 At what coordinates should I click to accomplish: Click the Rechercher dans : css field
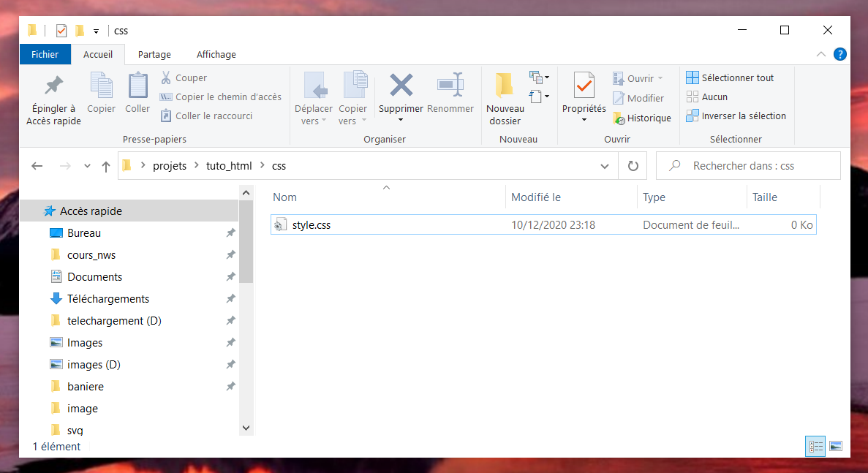(x=748, y=166)
